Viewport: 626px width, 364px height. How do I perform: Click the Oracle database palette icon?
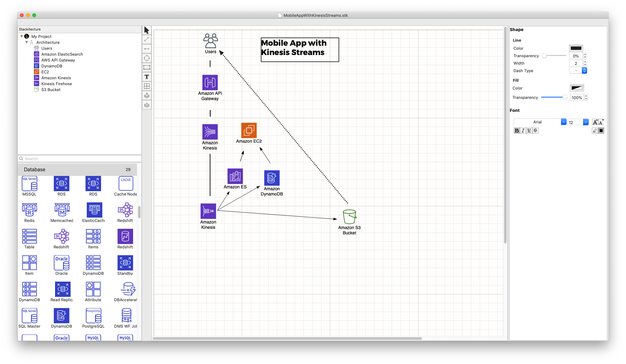tap(62, 263)
